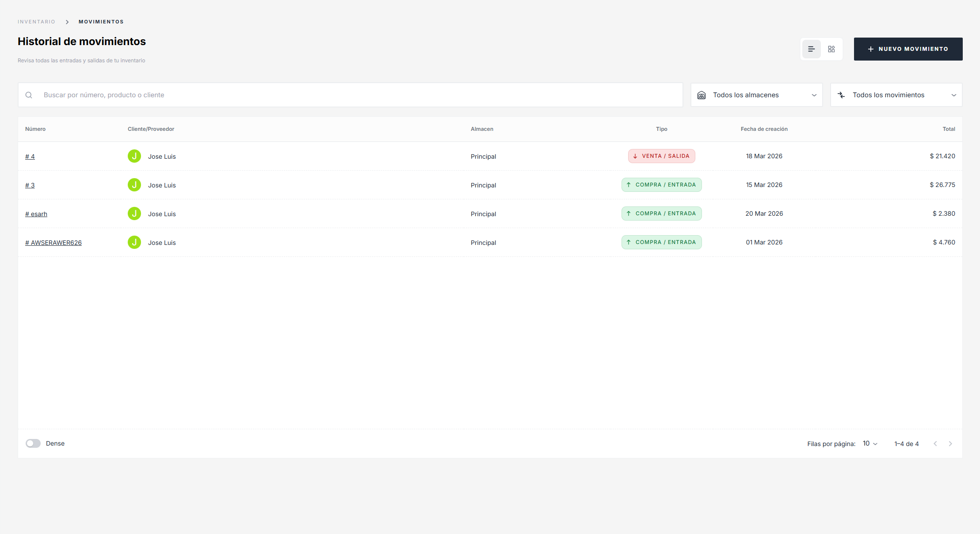Switch to list view icon
The width and height of the screenshot is (980, 534).
(811, 49)
